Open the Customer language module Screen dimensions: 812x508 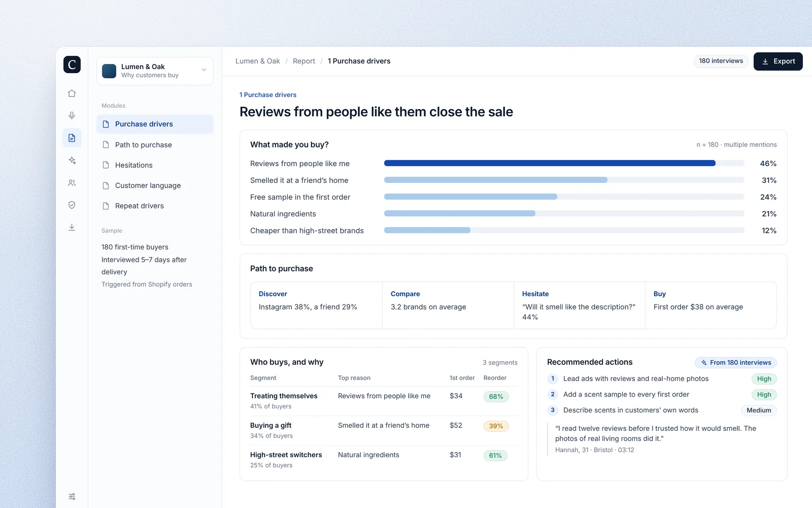pos(155,185)
